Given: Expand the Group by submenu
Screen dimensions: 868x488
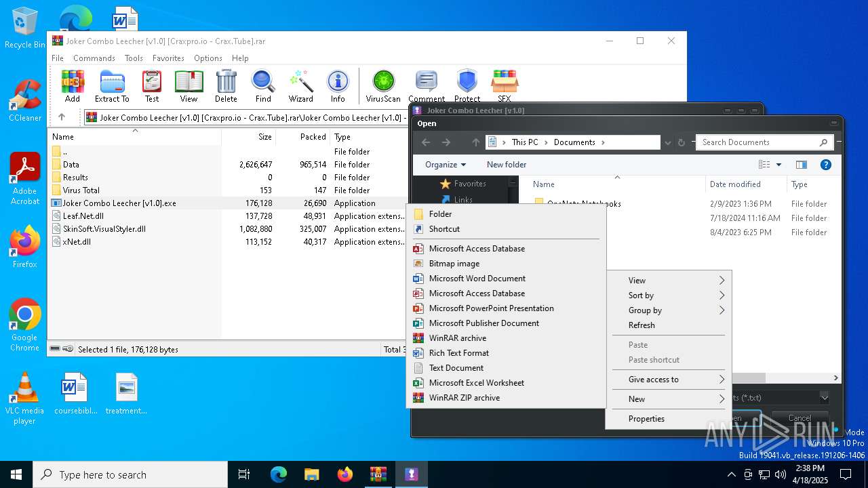Looking at the screenshot, I should click(668, 310).
